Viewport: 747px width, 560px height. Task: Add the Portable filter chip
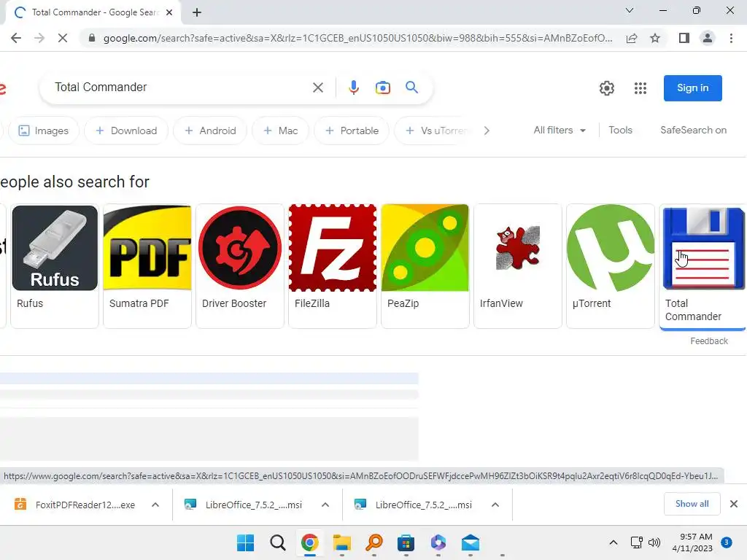[352, 131]
